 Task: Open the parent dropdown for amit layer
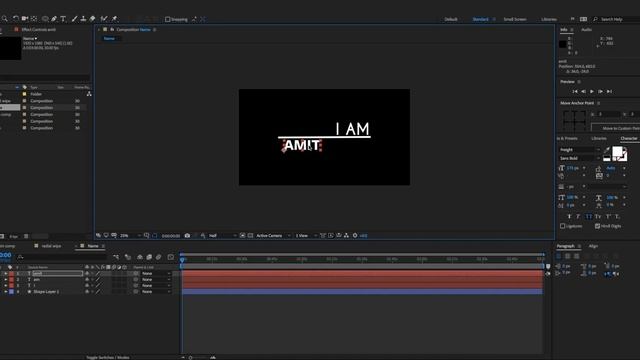pos(156,273)
